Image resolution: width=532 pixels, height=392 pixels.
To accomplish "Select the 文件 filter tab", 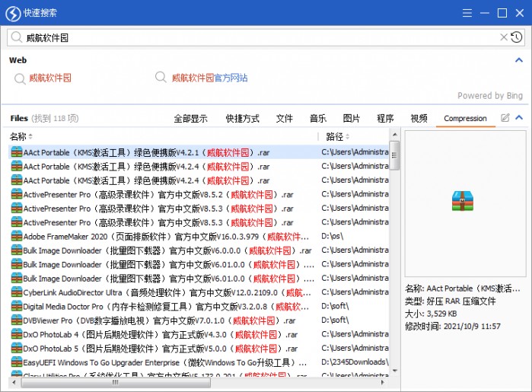I will tap(284, 119).
